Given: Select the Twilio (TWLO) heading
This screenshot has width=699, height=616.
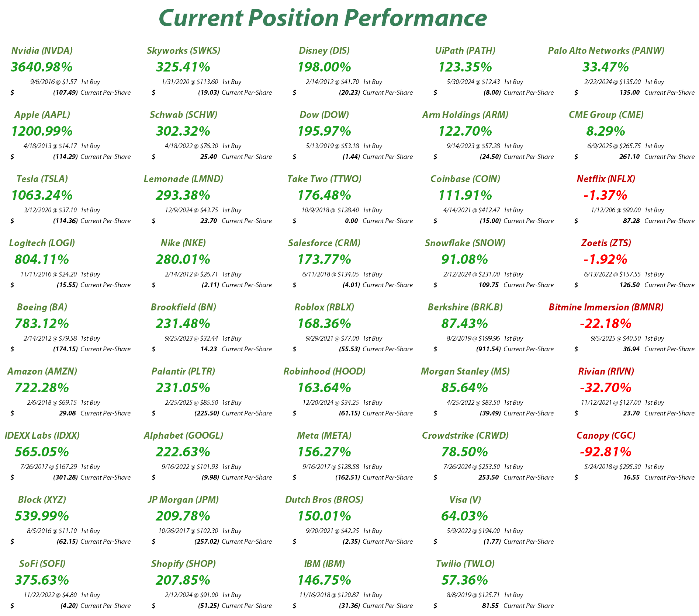Looking at the screenshot, I should click(x=465, y=564).
